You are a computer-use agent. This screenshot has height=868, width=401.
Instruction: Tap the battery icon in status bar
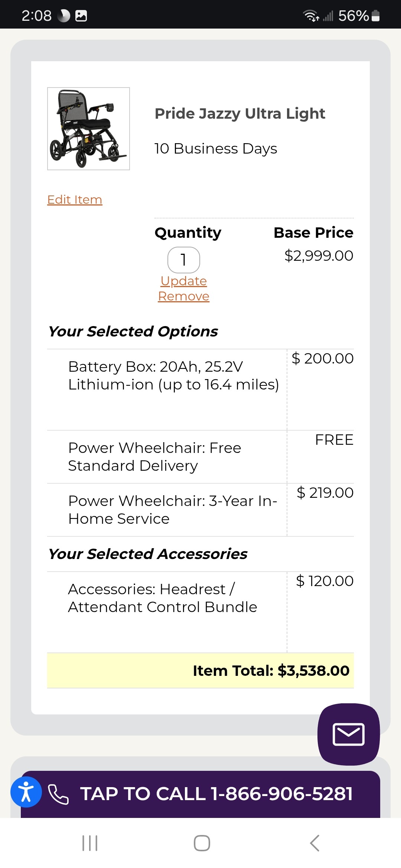point(375,16)
